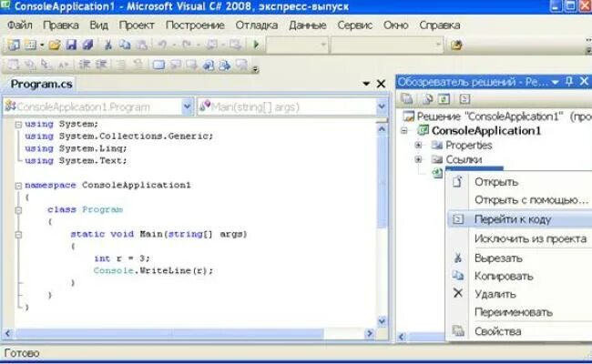Open the Построение menu
Image resolution: width=592 pixels, height=364 pixels.
195,25
